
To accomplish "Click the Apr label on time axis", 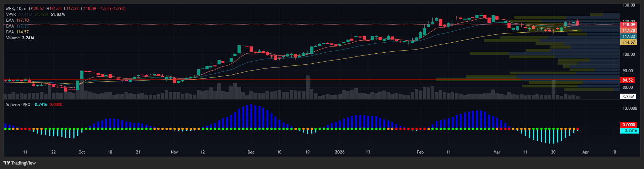I will tap(585, 152).
